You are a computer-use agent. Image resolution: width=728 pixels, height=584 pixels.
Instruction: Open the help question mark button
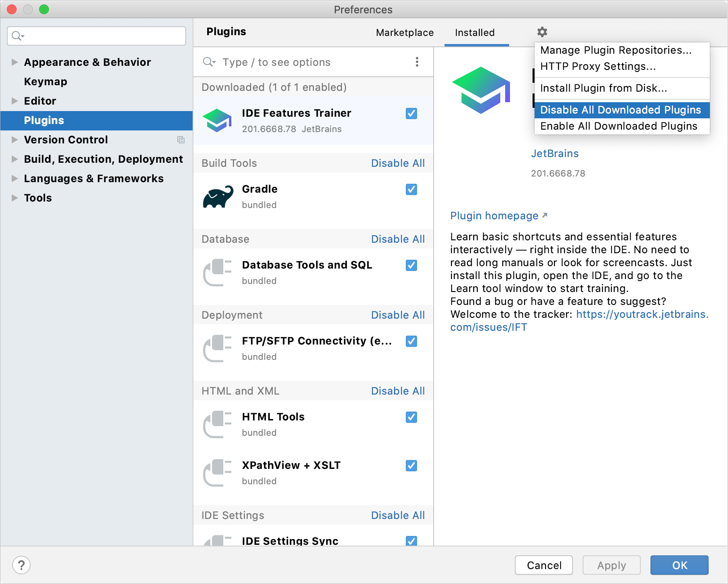pyautogui.click(x=21, y=565)
